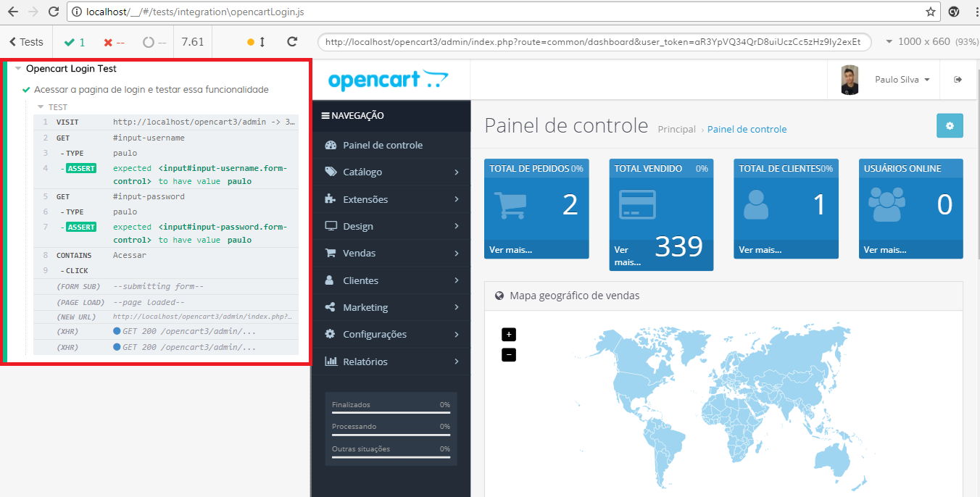980x497 pixels.
Task: Zoom out on the sales map
Action: [509, 354]
